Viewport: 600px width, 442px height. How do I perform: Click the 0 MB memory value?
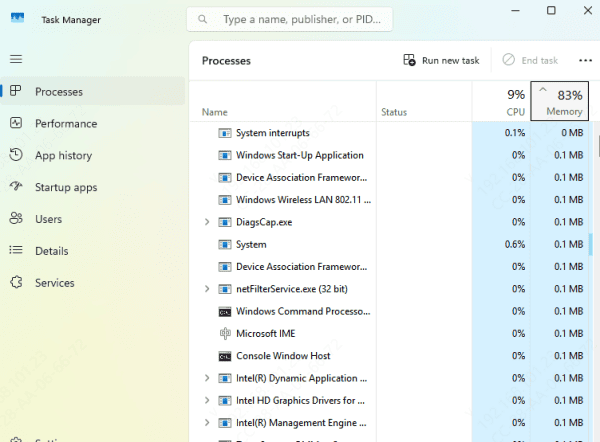tap(572, 133)
